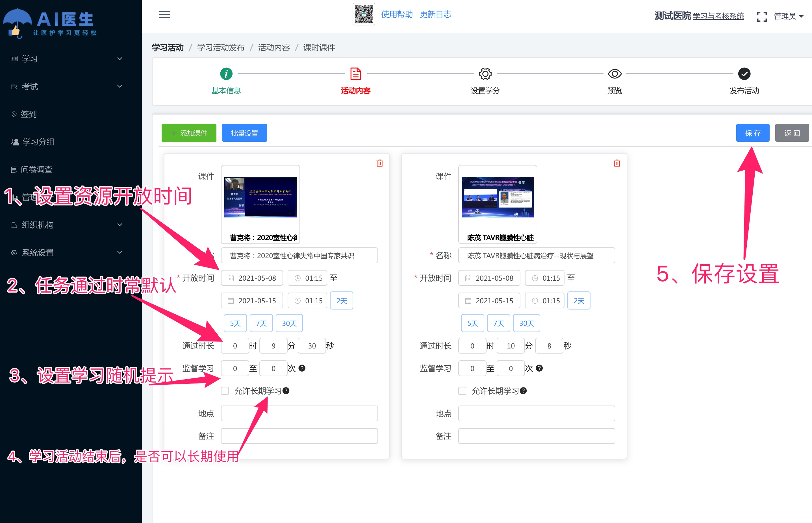
Task: Set 5天 duration in 陈茂 card
Action: tap(473, 323)
